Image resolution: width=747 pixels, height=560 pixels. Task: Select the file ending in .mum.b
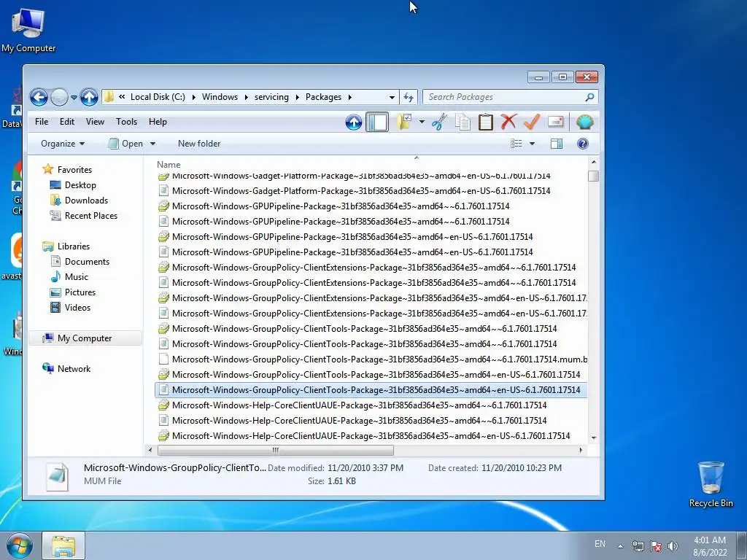pos(373,359)
